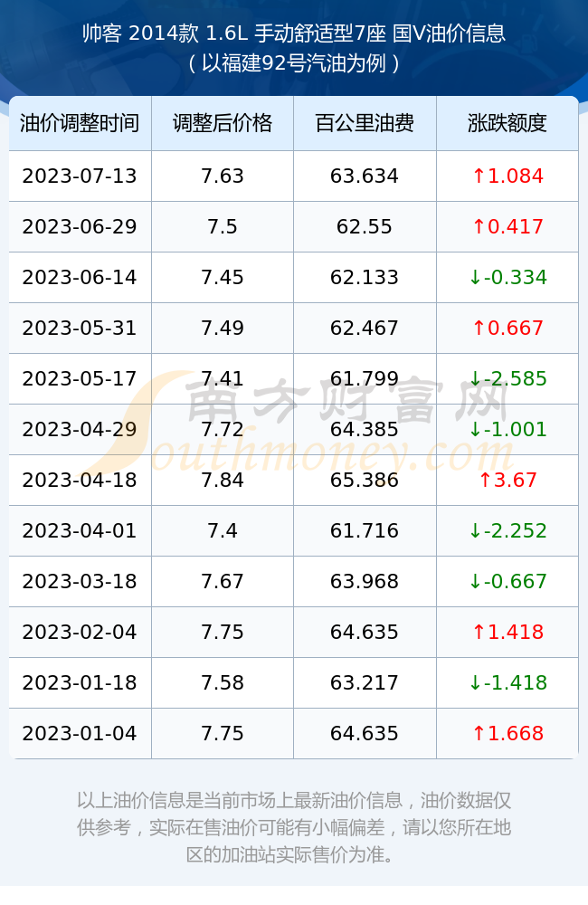Click the green ↓-0.334 change value

click(x=507, y=278)
